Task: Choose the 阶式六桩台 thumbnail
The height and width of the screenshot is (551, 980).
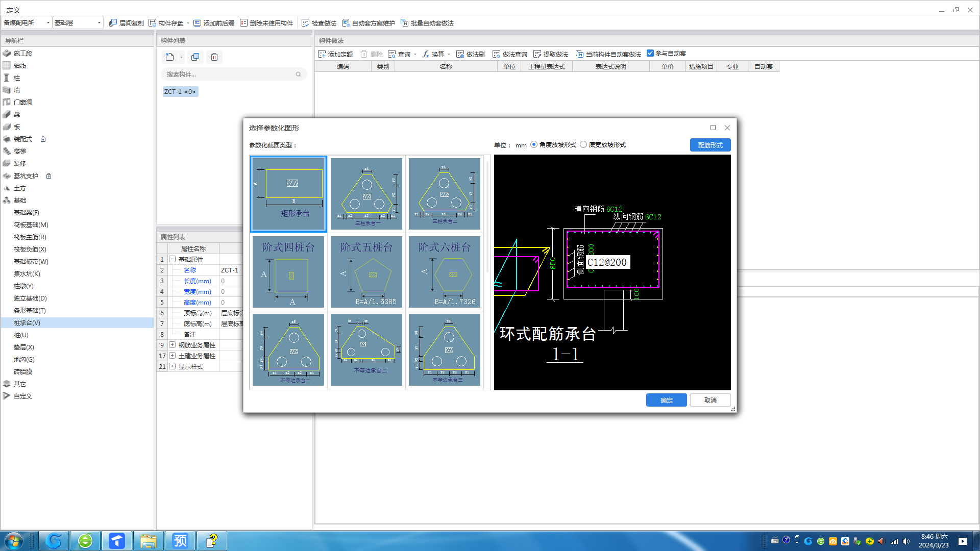Action: pos(445,272)
